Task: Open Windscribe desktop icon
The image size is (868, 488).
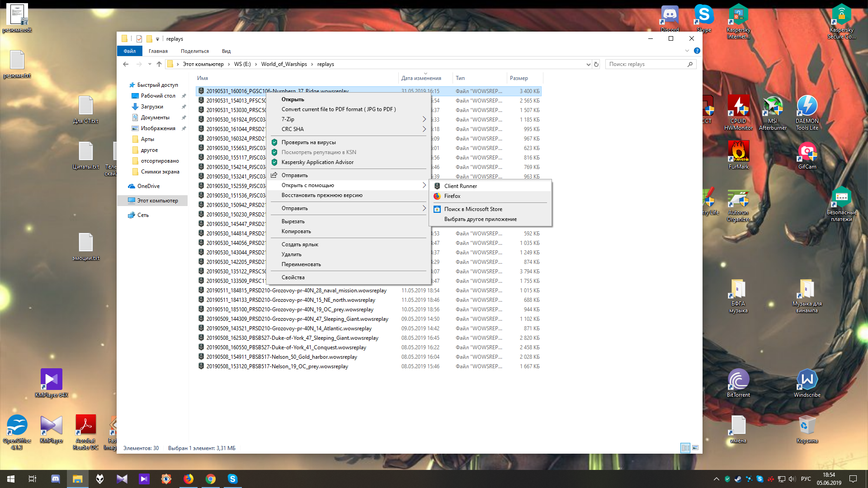Action: (x=807, y=383)
